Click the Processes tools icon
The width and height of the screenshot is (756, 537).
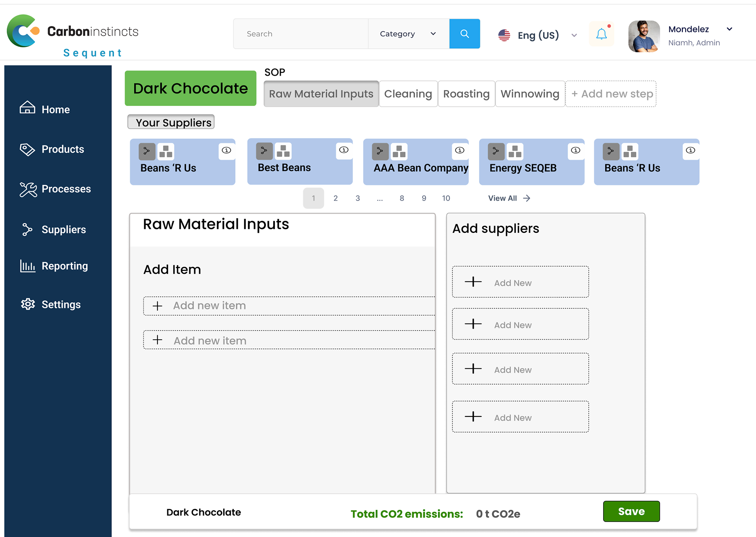coord(28,190)
